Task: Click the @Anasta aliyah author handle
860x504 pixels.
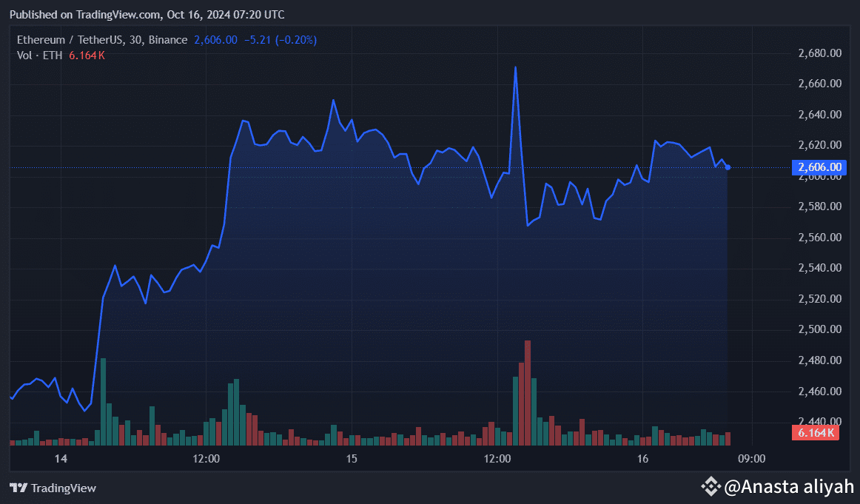Action: point(788,487)
